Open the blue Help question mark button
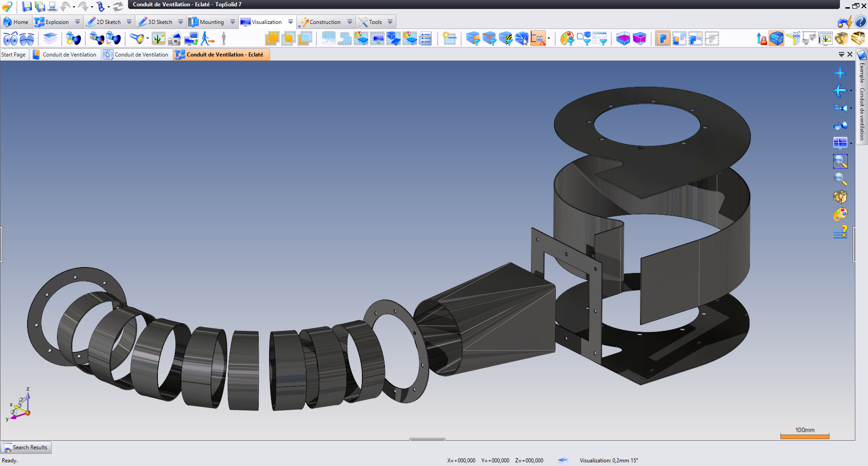The width and height of the screenshot is (868, 466). 860,22
